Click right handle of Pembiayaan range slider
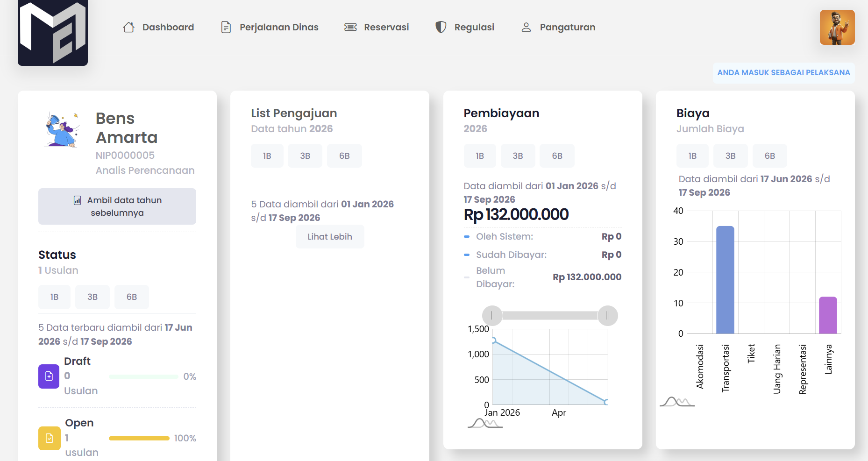The height and width of the screenshot is (461, 868). pos(607,316)
